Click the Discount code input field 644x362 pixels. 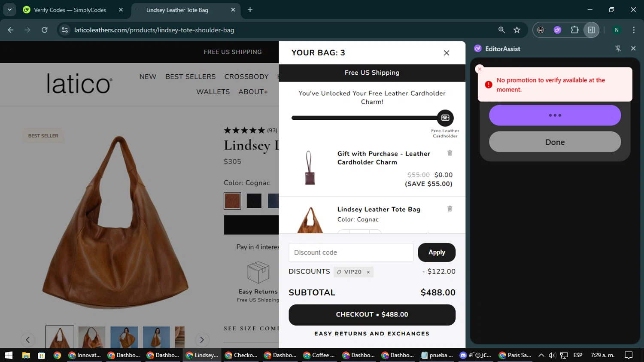tap(351, 252)
